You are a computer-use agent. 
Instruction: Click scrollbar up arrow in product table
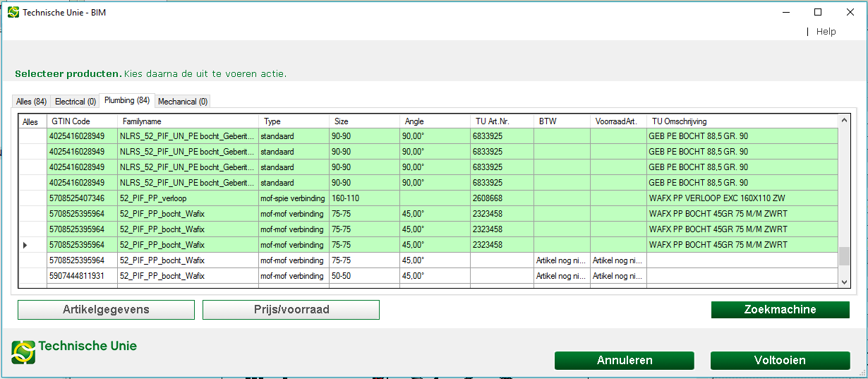[844, 121]
